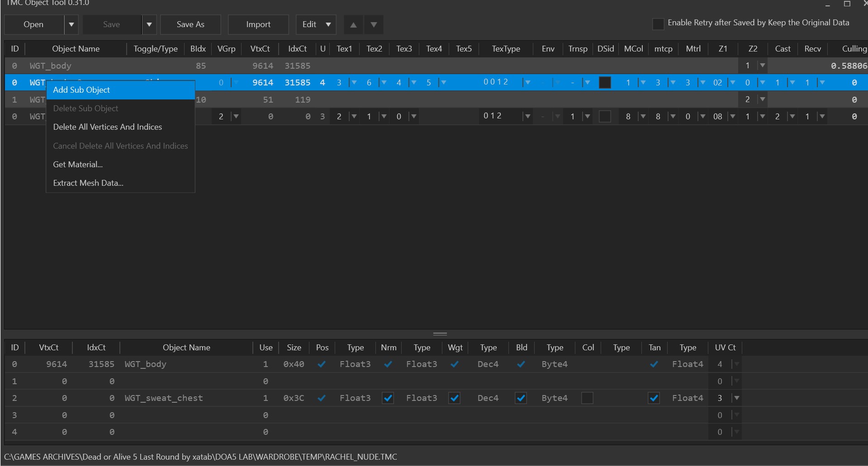Expand TexType 012 dropdown in last row
This screenshot has width=868, height=466.
point(527,117)
